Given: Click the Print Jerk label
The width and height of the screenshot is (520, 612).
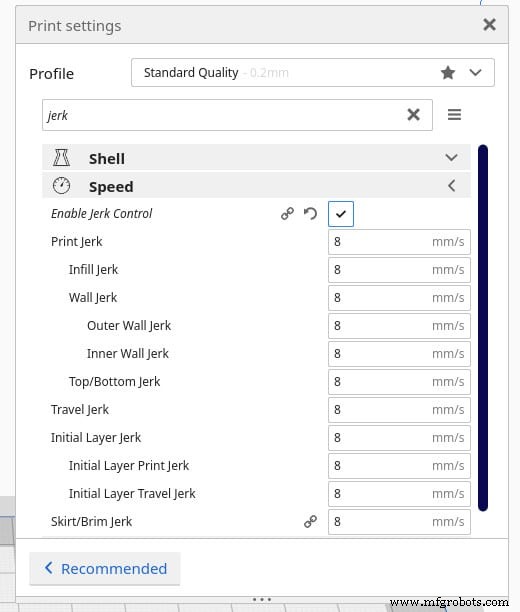Looking at the screenshot, I should (x=77, y=242).
